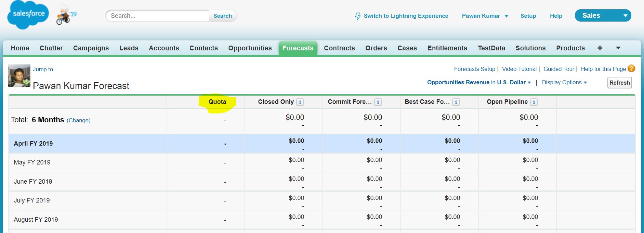The width and height of the screenshot is (644, 233).
Task: Click the plus icon for all tabs
Action: [x=600, y=48]
